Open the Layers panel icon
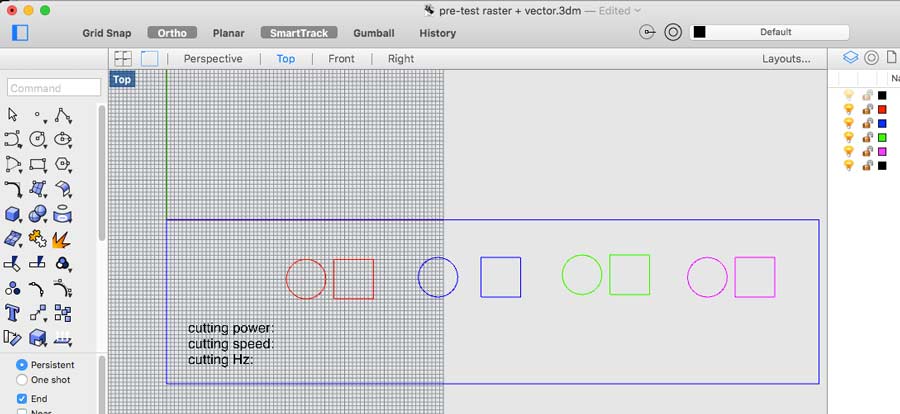 click(x=850, y=58)
